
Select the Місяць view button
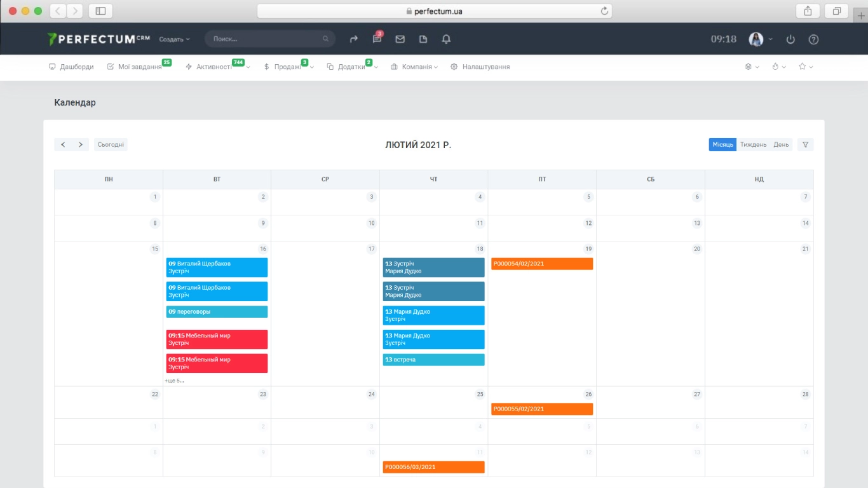[722, 145]
